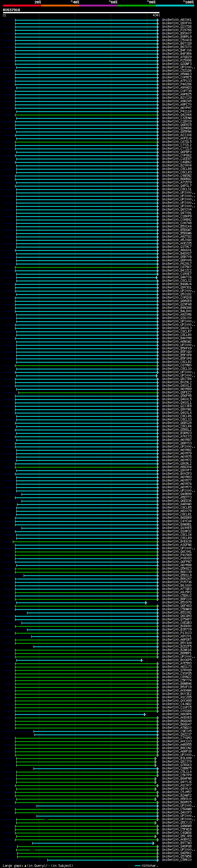197x868 pixels.
Task: Click hit label UniRef100_P08093
Action: (176, 559)
